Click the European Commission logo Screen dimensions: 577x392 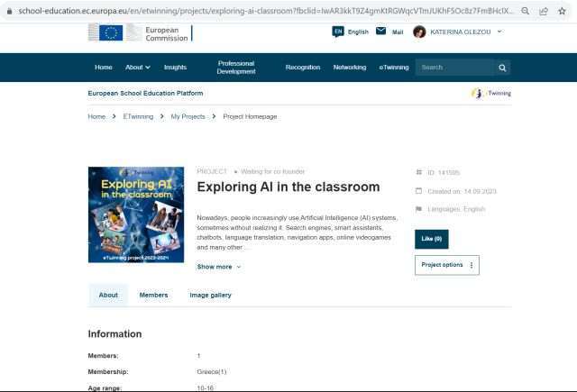click(139, 32)
